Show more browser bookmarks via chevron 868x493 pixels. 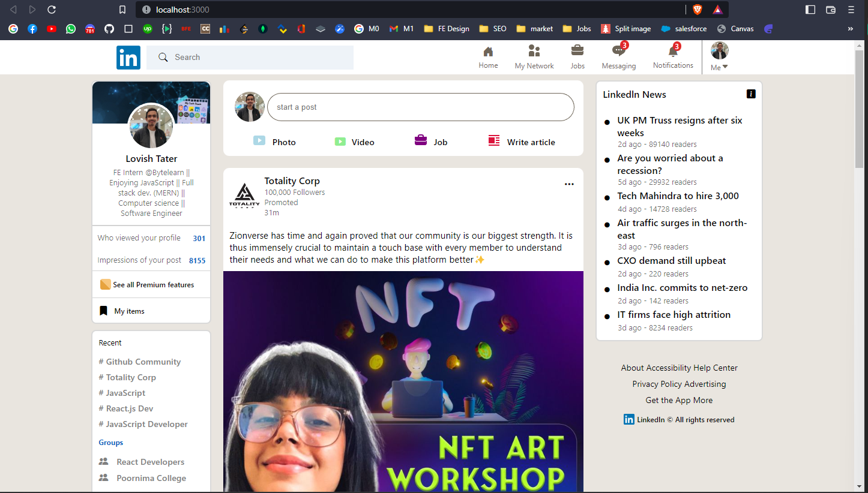pyautogui.click(x=850, y=28)
